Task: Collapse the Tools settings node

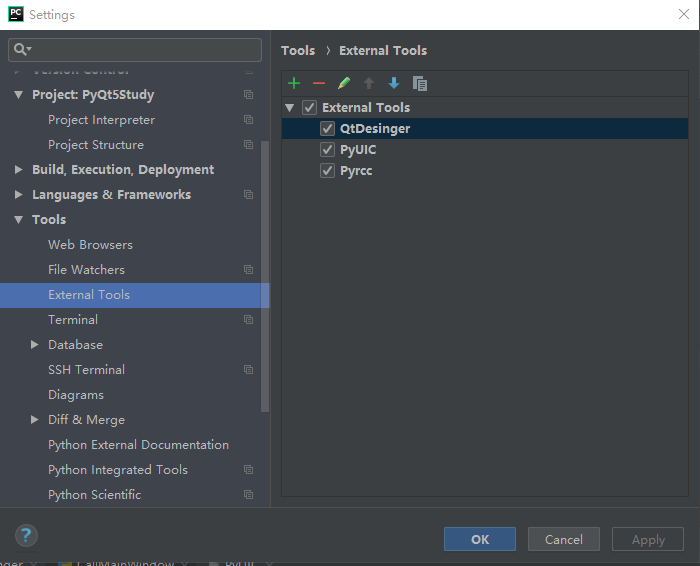Action: pos(18,220)
